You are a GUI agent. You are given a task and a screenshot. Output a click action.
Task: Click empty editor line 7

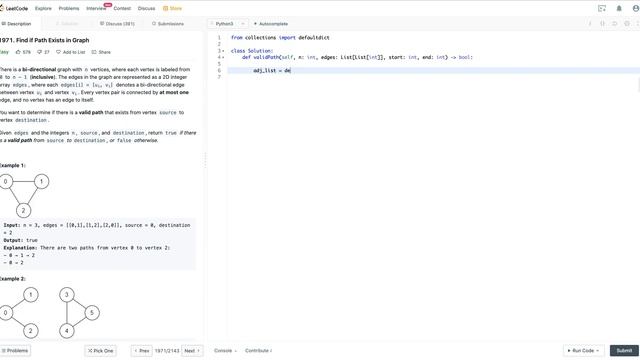tap(433, 77)
